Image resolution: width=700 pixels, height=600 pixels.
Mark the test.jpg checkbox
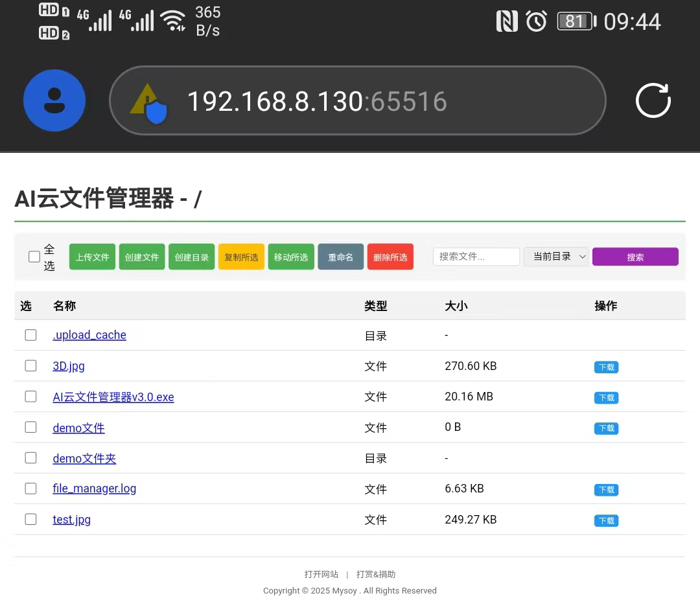click(x=31, y=519)
